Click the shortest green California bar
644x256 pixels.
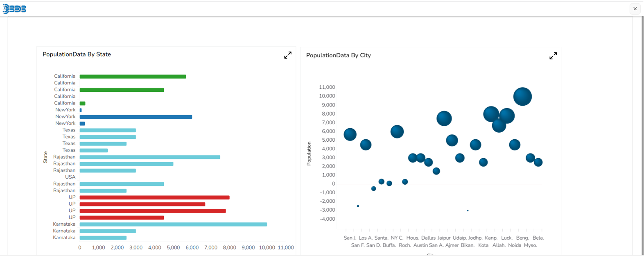(82, 103)
